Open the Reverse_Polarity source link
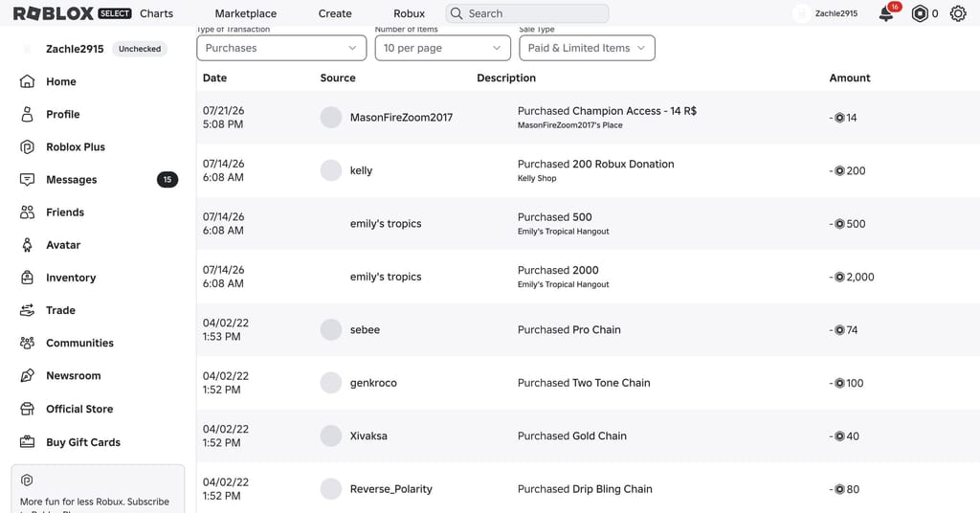This screenshot has height=513, width=980. [x=391, y=489]
